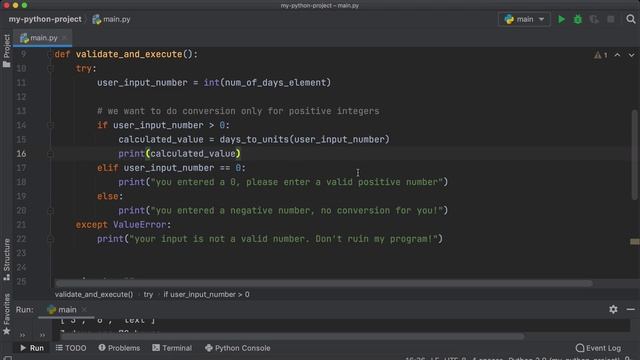Collapse the try block fold marker on line 10
The height and width of the screenshot is (360, 640).
point(50,69)
